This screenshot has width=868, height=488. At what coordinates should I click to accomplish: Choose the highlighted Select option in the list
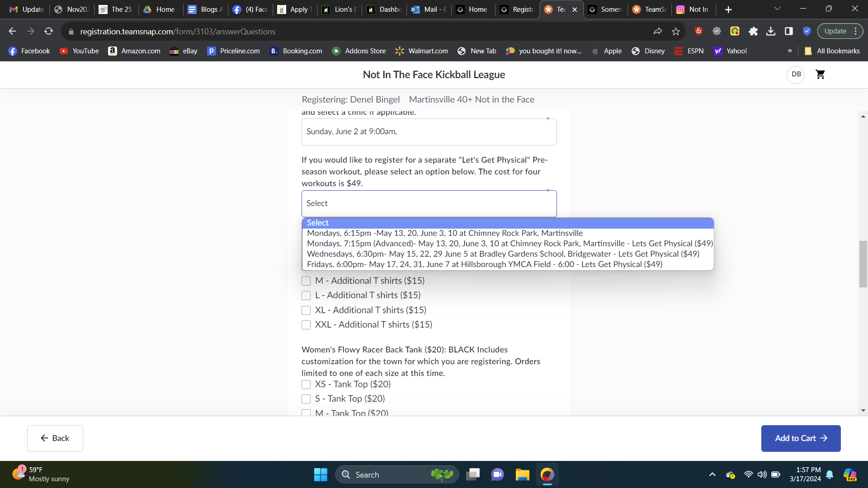(x=508, y=223)
